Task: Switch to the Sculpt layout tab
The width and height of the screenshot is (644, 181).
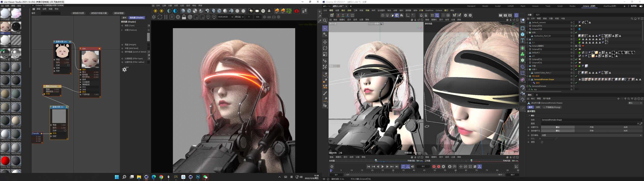Action: click(x=498, y=6)
